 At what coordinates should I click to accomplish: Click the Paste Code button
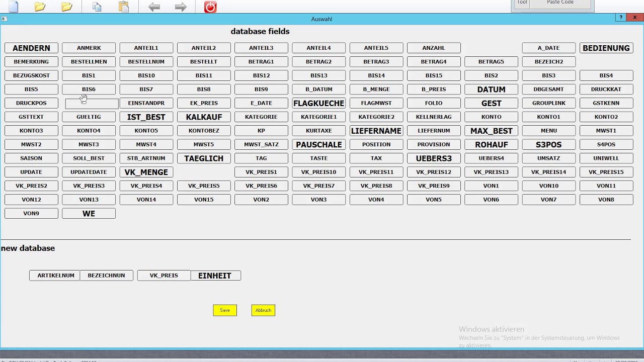point(560,3)
